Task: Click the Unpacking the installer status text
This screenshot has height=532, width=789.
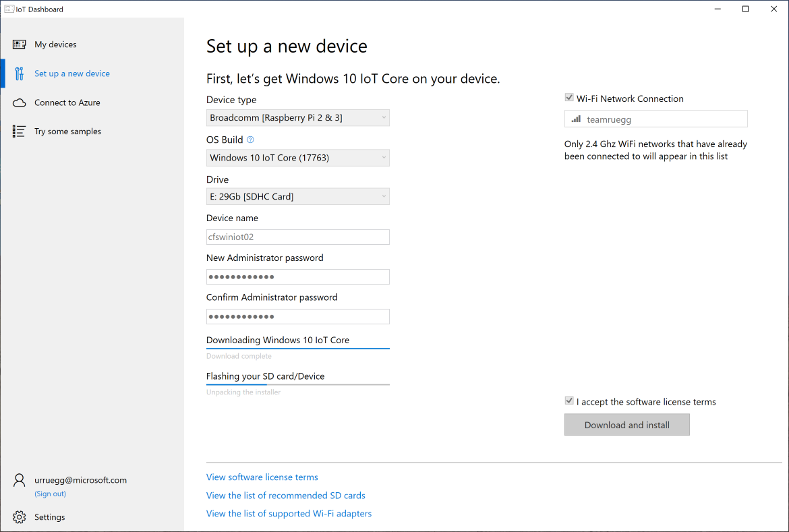Action: [243, 392]
